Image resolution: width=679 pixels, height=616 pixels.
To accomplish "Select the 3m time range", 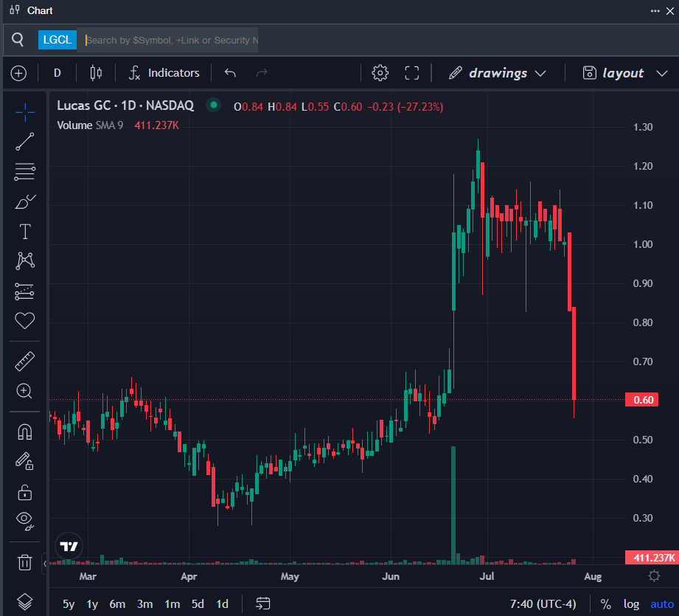I will click(x=144, y=604).
